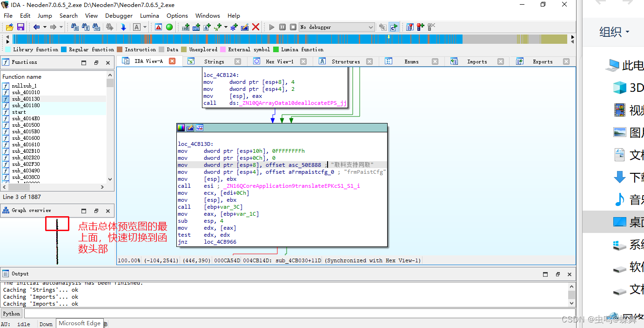Float the Output window panel

[x=558, y=274]
